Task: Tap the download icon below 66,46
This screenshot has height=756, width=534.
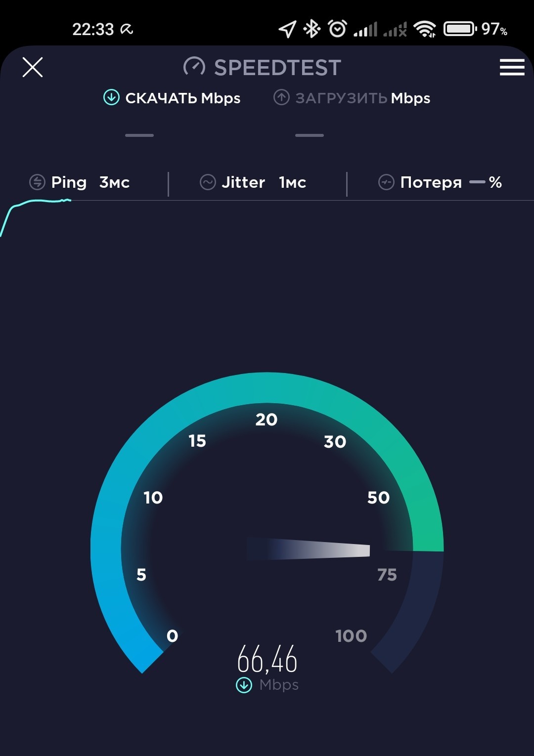Action: (244, 685)
